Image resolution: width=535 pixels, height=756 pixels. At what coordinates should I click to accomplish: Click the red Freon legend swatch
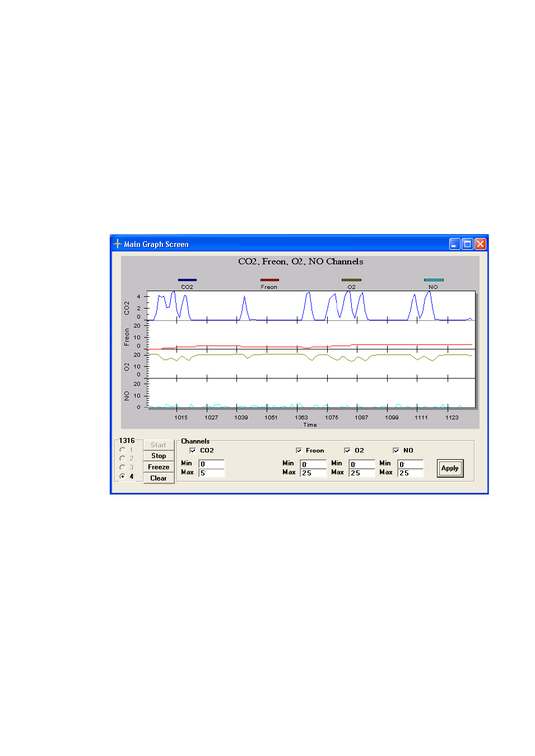pyautogui.click(x=269, y=280)
